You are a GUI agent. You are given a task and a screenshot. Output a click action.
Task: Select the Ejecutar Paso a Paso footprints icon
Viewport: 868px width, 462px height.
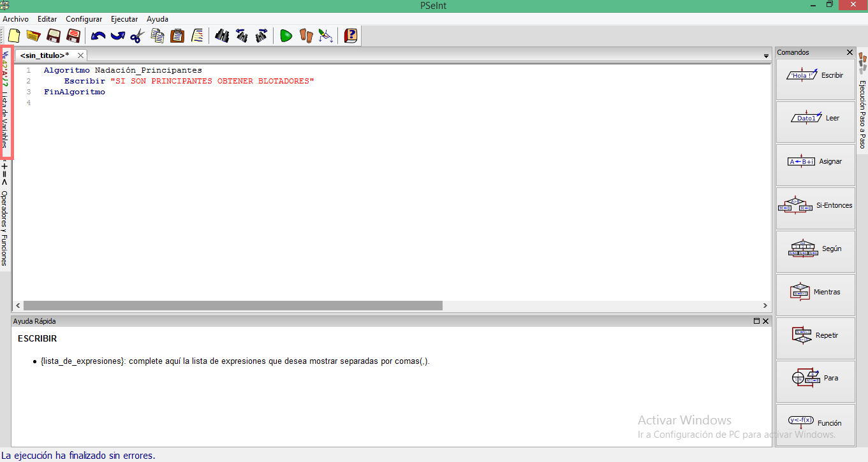tap(305, 36)
